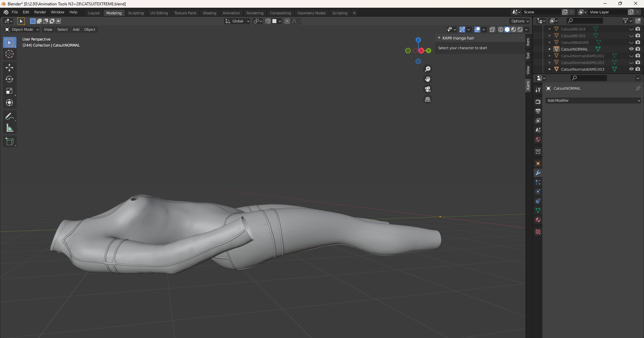Switch to the Sculpting workspace tab

click(136, 13)
